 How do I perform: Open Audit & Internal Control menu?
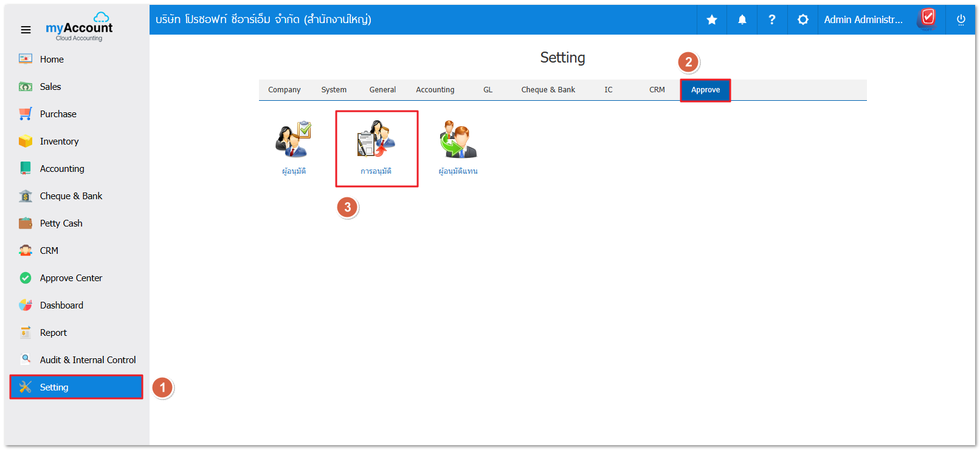pos(88,360)
